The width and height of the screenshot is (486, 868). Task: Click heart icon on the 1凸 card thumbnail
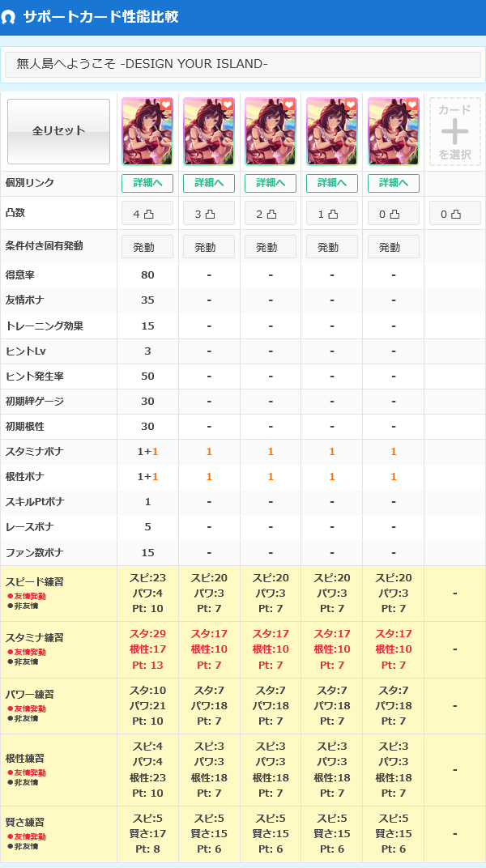point(350,104)
